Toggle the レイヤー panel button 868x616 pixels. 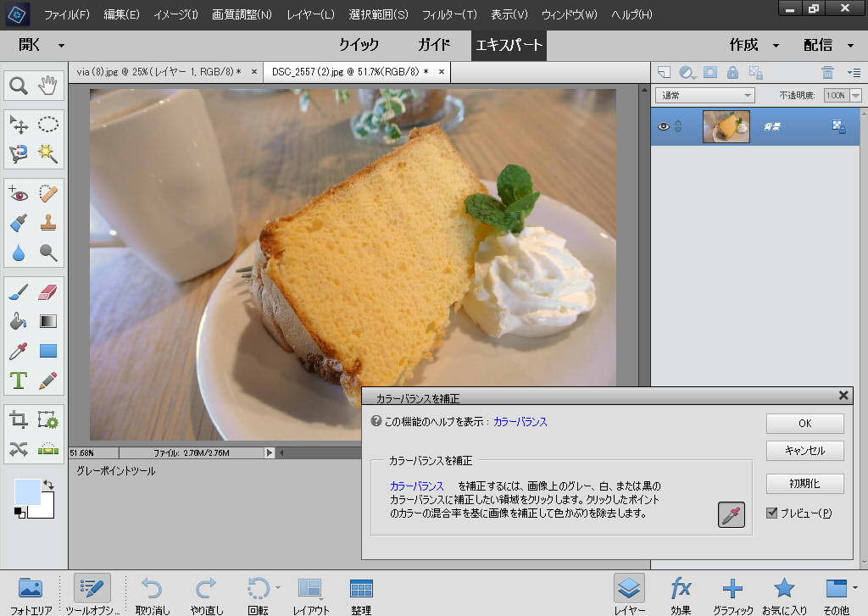(630, 595)
